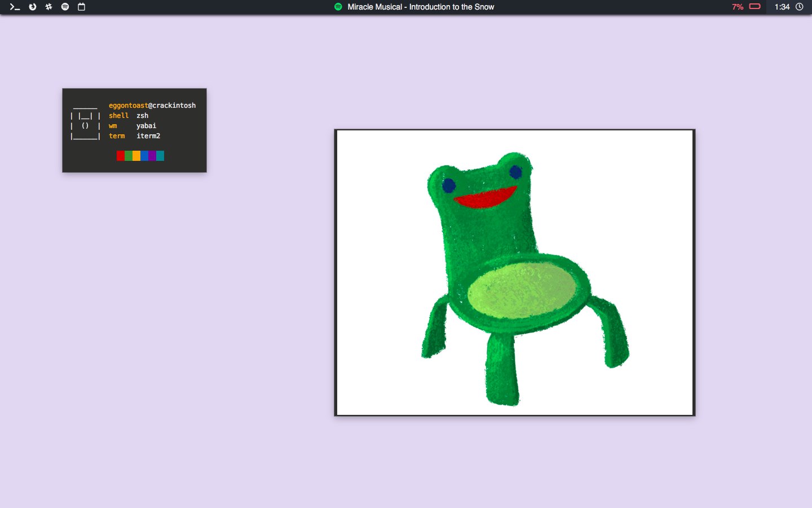Click the green color block in terminal
Screen dimensions: 812x508
click(128, 156)
